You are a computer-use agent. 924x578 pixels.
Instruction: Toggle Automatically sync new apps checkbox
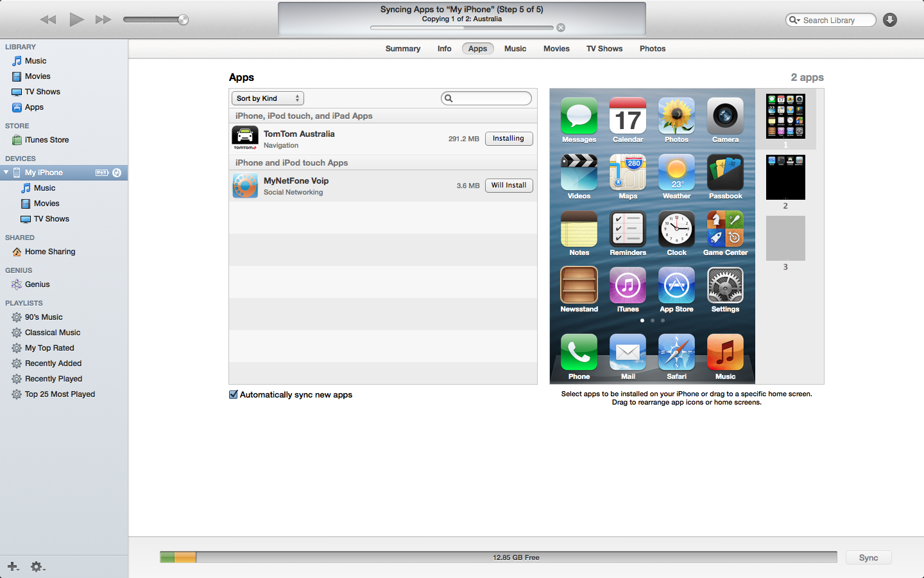click(234, 394)
